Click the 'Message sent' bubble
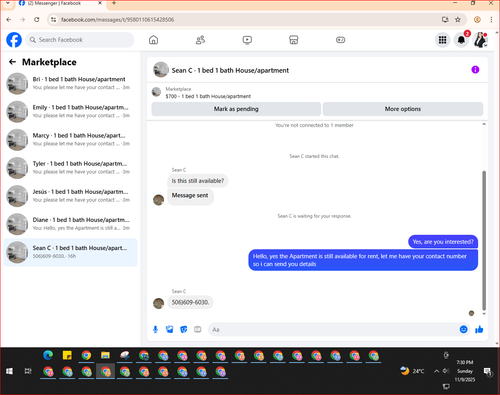Image resolution: width=500 pixels, height=395 pixels. point(190,196)
